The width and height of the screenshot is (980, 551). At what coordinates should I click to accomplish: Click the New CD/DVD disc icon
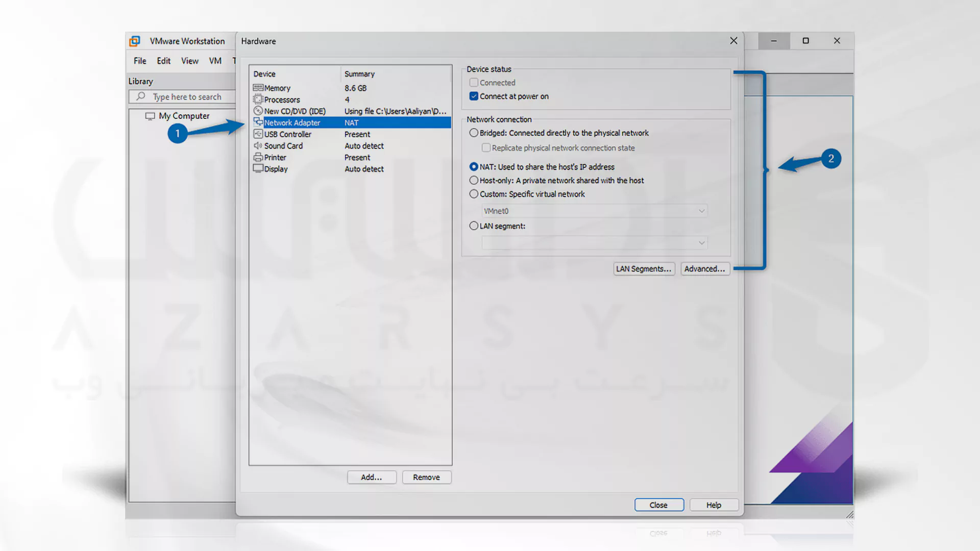[258, 111]
